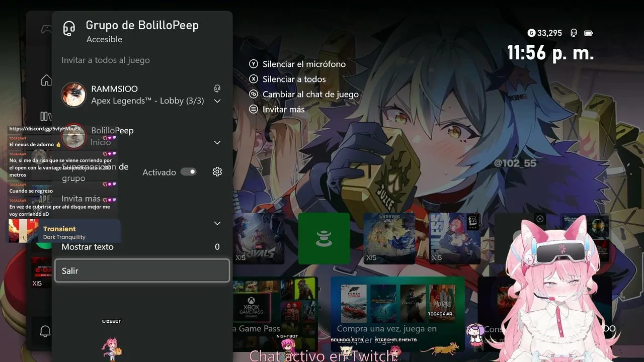Click the chat message starting No, si me da risa
The image size is (644, 362).
pos(60,167)
